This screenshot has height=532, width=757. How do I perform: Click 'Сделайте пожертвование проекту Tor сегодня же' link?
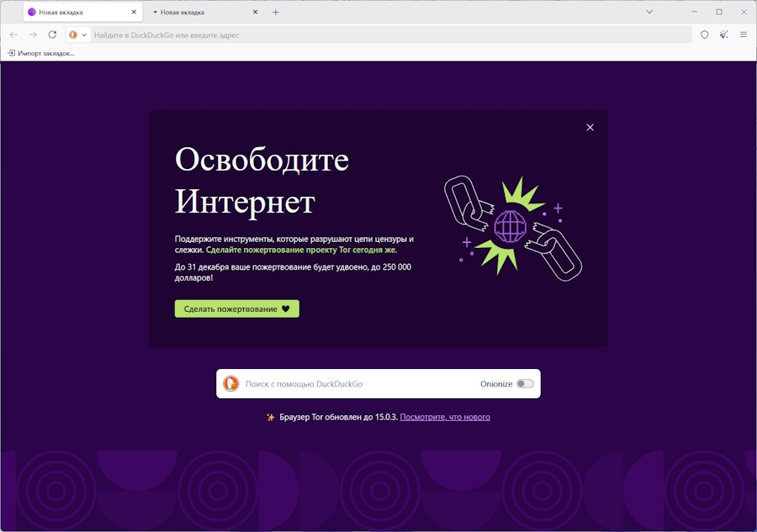pyautogui.click(x=301, y=250)
